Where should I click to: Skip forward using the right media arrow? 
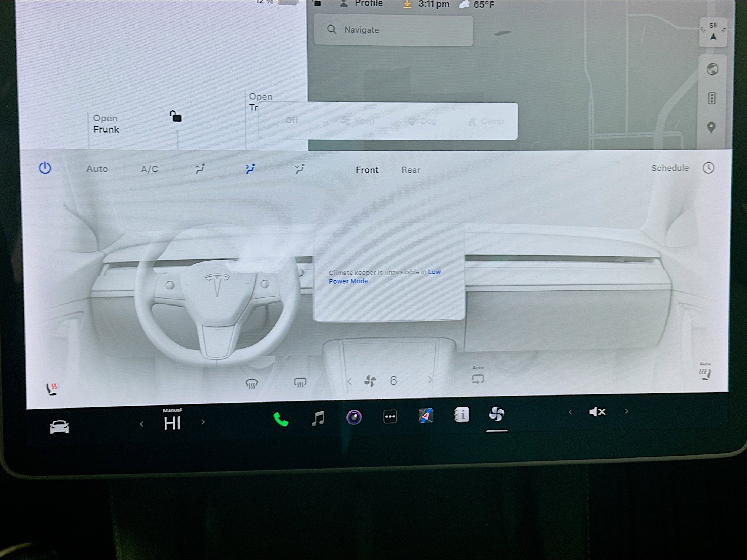(626, 411)
